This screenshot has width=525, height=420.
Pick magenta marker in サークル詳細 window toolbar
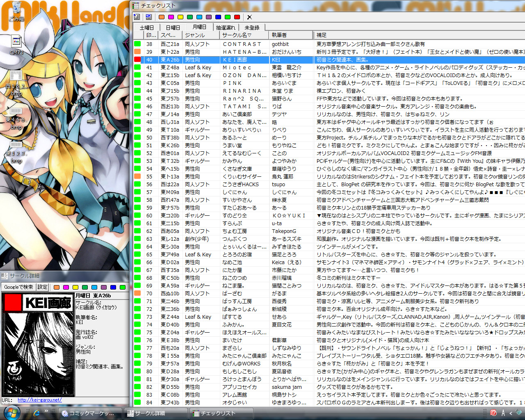[66, 287]
